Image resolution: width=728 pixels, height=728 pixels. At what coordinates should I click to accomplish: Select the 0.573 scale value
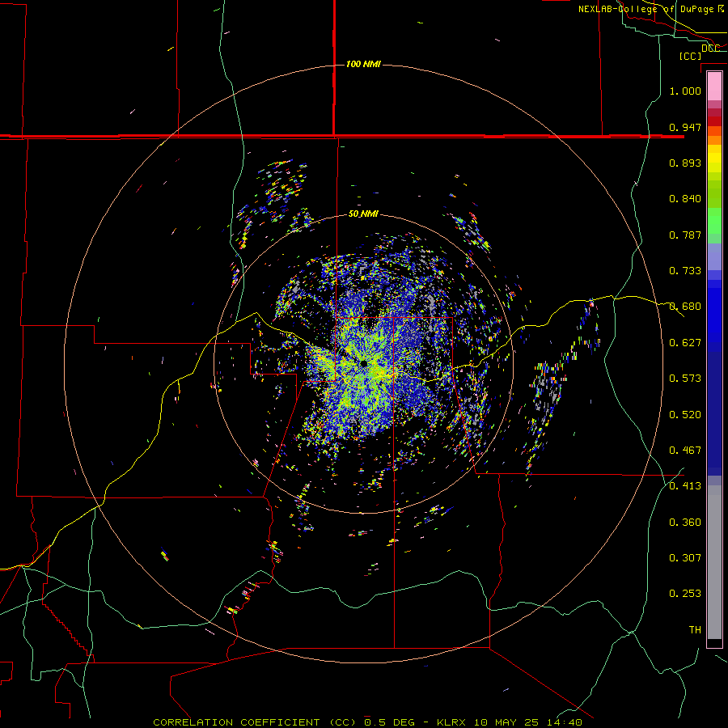685,379
